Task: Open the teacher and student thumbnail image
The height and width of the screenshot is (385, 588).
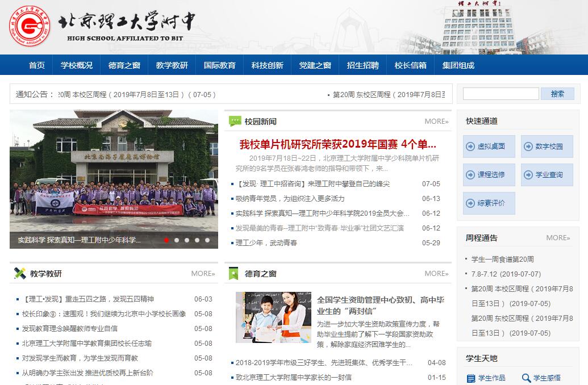Action: coord(273,317)
